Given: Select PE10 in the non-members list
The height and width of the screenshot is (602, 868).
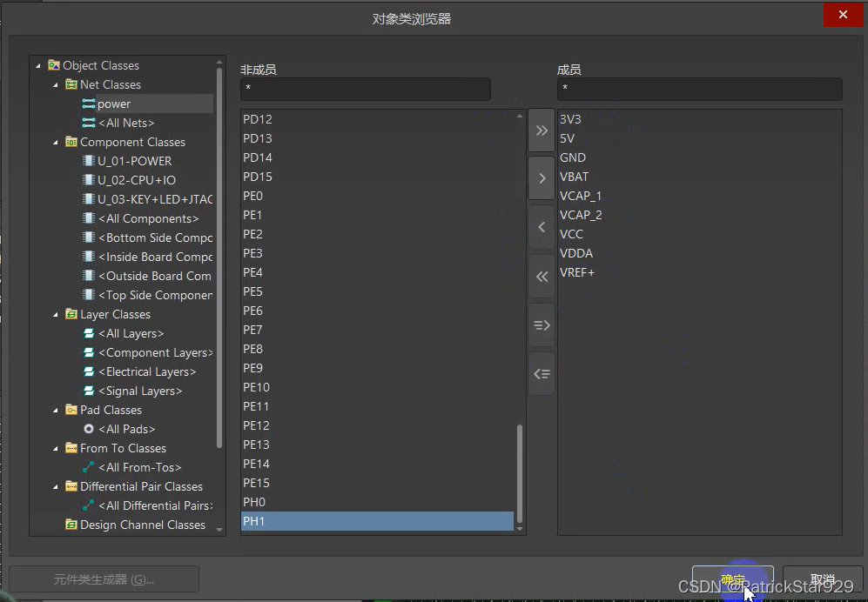Looking at the screenshot, I should 257,387.
